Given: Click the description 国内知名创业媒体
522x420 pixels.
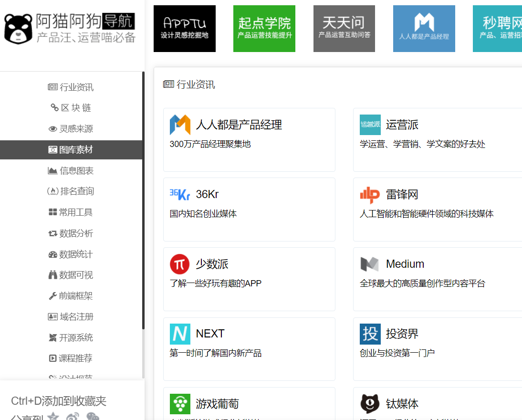Looking at the screenshot, I should (x=203, y=214).
